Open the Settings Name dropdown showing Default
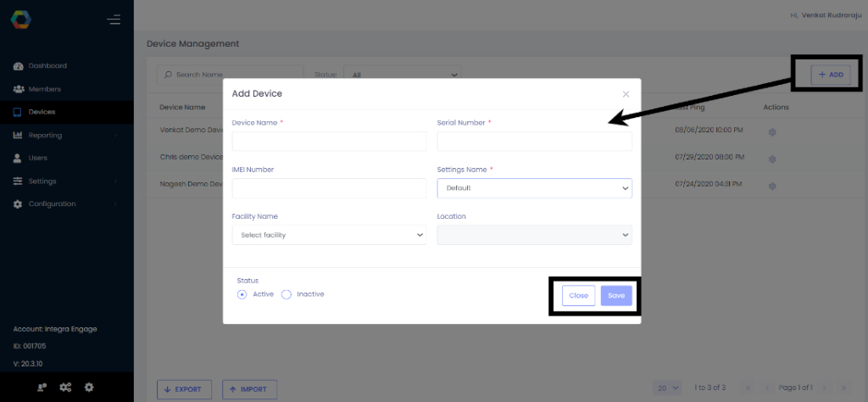The width and height of the screenshot is (868, 402). pyautogui.click(x=534, y=188)
